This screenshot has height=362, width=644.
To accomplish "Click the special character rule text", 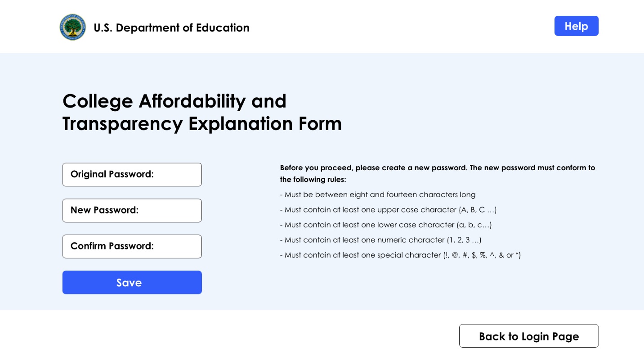I will [361, 255].
